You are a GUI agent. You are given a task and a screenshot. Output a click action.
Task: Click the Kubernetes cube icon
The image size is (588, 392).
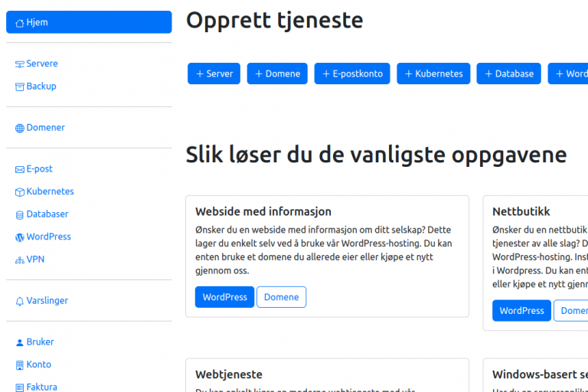pos(20,192)
